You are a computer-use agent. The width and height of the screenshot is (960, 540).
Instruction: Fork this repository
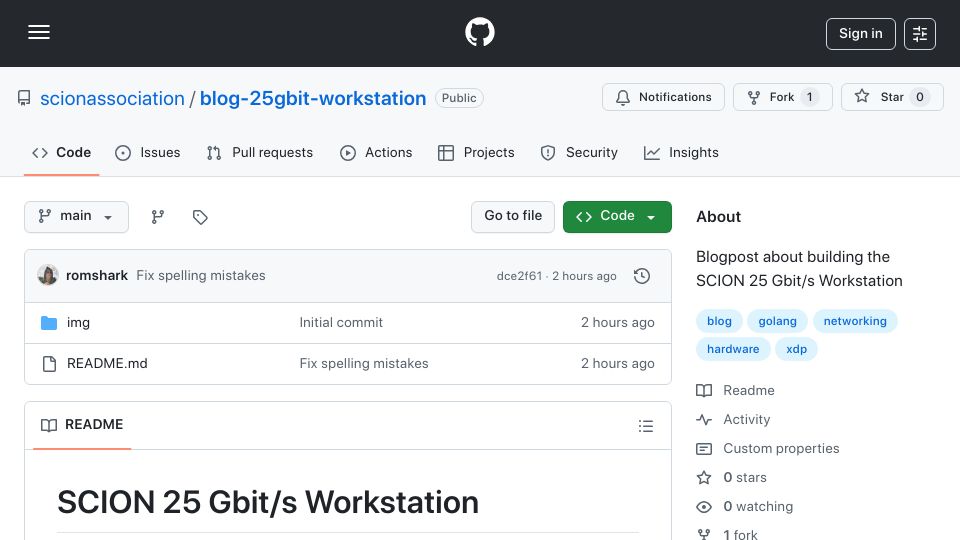point(782,97)
